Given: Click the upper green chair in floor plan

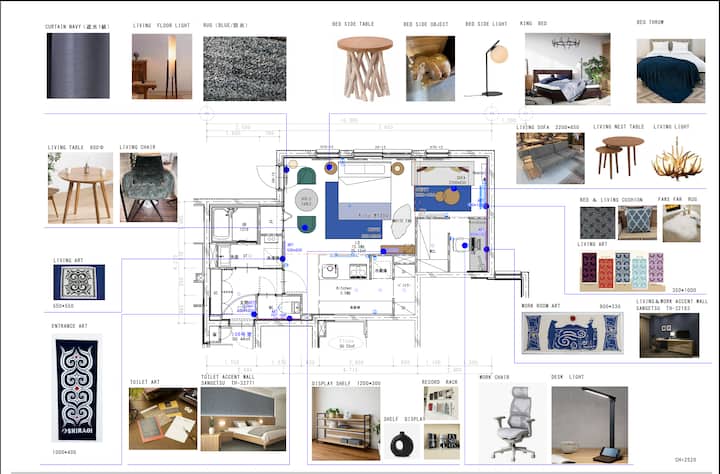Looking at the screenshot, I should 306,176.
